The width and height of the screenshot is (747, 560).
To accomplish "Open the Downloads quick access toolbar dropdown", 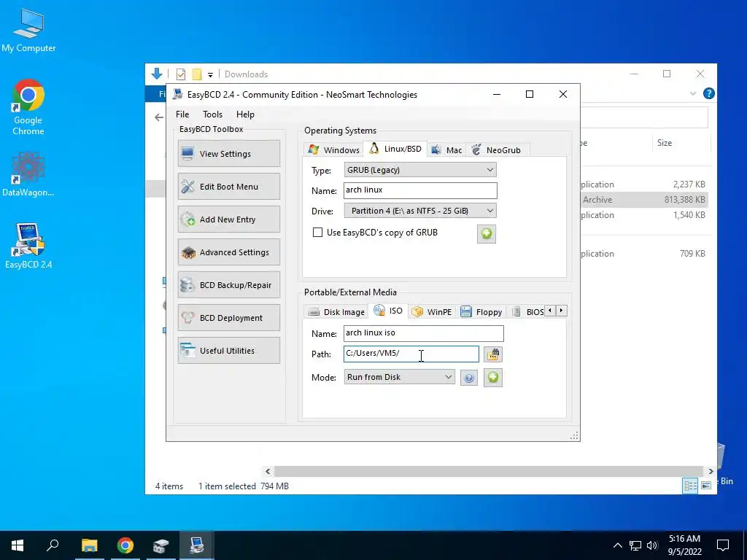I will pyautogui.click(x=210, y=75).
